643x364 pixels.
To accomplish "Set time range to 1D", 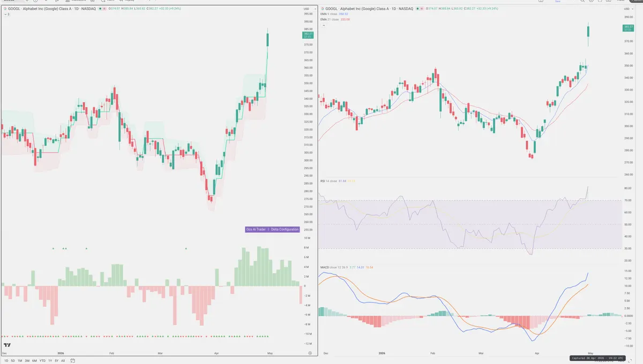I will tap(6, 361).
